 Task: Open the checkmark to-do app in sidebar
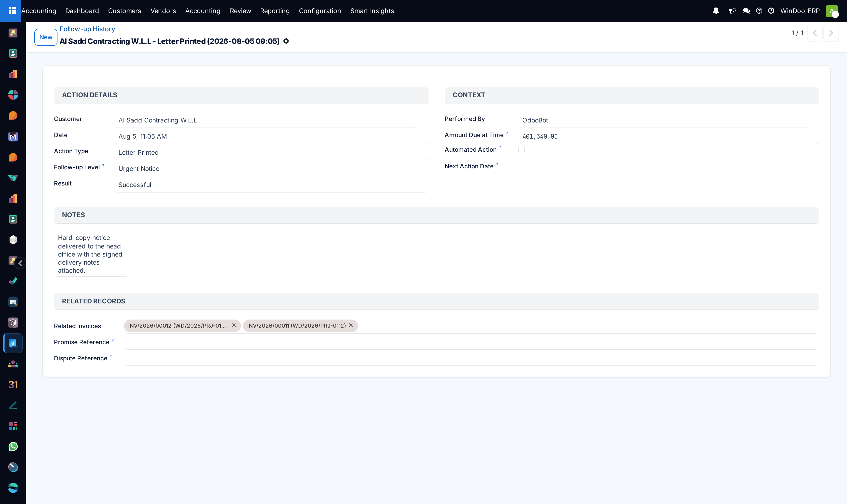[x=13, y=281]
